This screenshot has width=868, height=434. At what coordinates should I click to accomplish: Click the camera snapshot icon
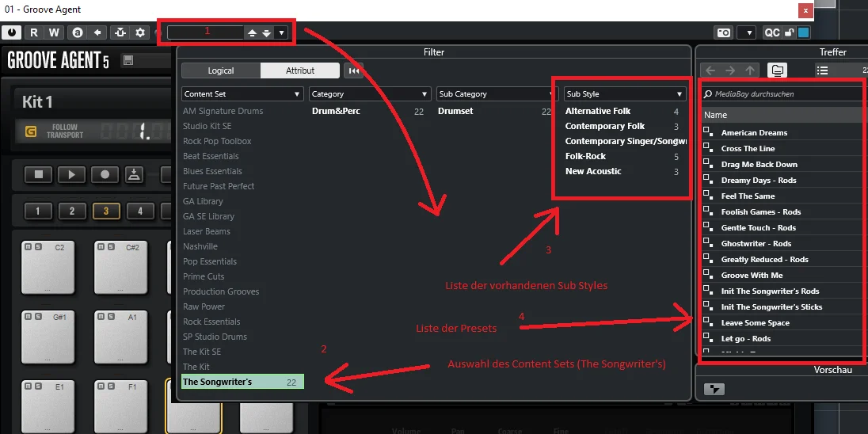(724, 32)
